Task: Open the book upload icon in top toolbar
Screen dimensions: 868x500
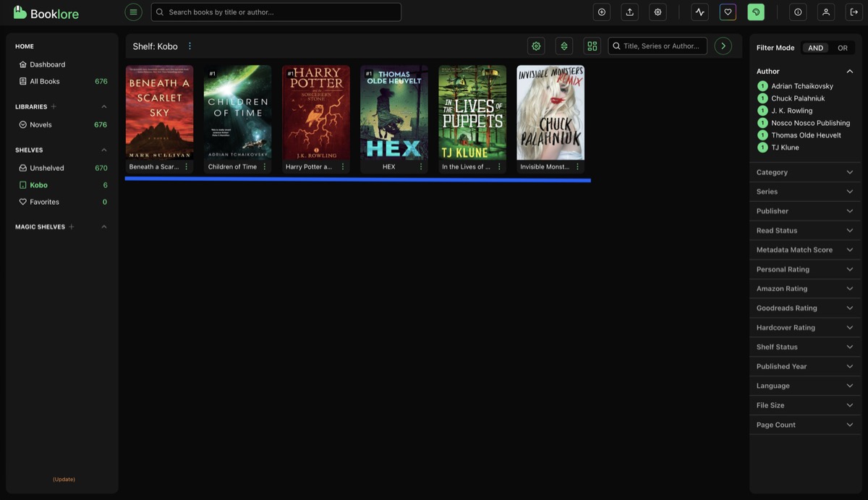Action: tap(629, 12)
